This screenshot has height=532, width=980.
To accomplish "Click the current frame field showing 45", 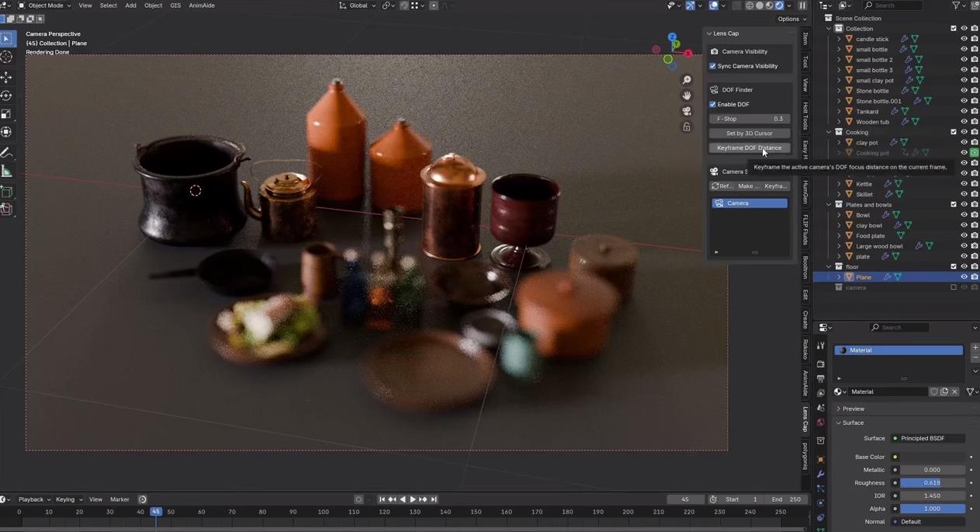I will (x=686, y=499).
